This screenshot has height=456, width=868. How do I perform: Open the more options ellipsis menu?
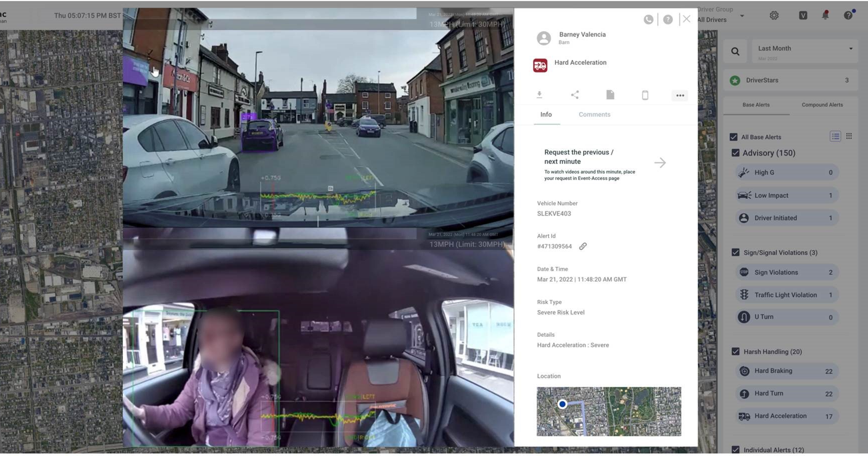tap(680, 95)
